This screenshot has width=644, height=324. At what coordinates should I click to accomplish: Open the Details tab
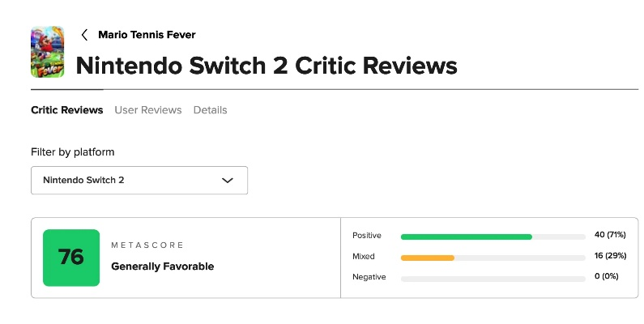point(210,110)
